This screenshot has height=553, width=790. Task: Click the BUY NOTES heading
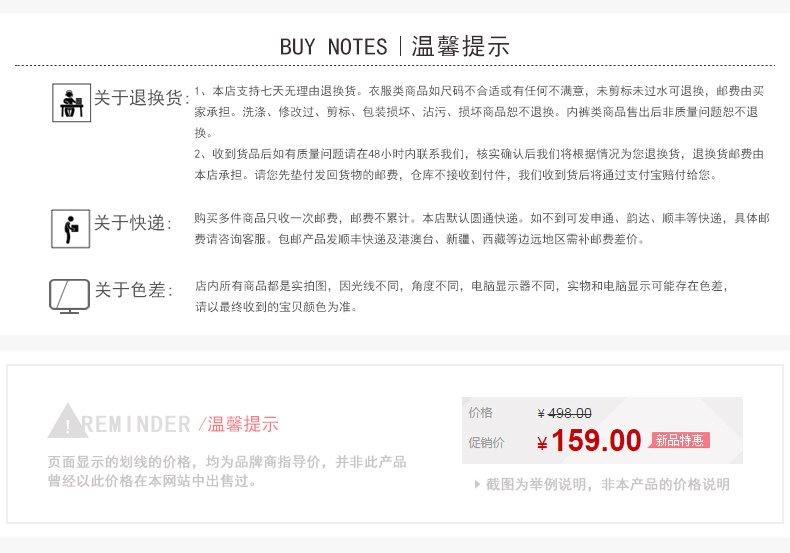click(x=333, y=46)
